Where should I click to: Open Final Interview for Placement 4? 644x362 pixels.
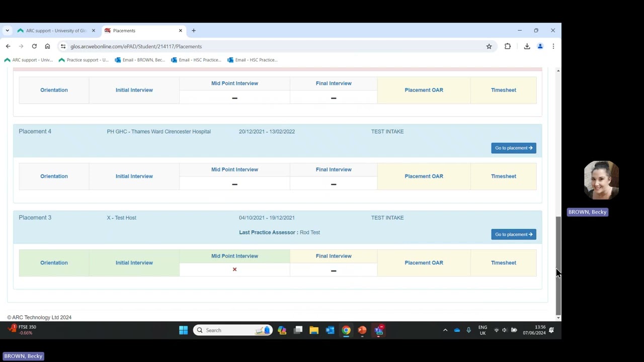coord(334,169)
